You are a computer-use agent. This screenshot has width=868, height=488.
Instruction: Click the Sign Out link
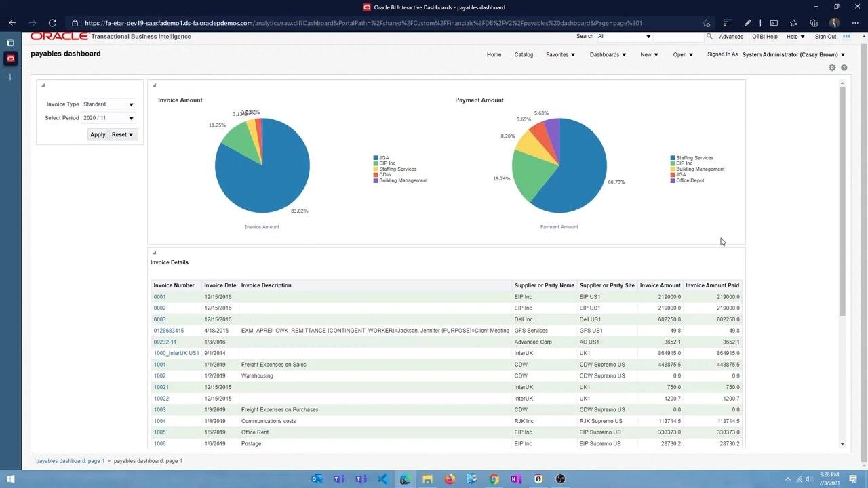click(x=826, y=37)
